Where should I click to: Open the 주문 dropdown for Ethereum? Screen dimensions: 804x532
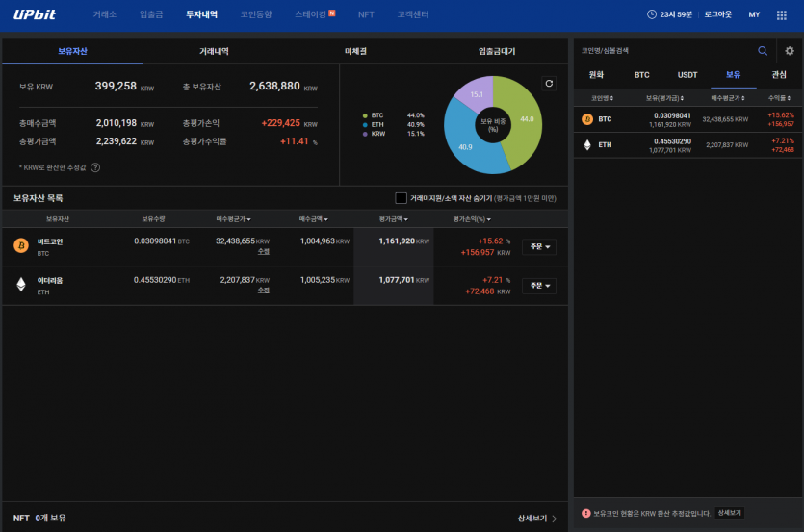(x=539, y=286)
